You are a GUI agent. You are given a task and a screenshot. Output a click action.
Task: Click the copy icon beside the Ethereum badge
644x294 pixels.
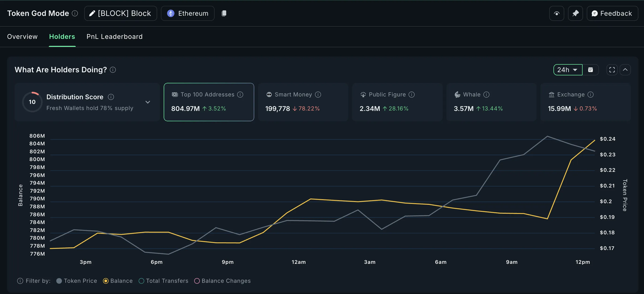[224, 13]
